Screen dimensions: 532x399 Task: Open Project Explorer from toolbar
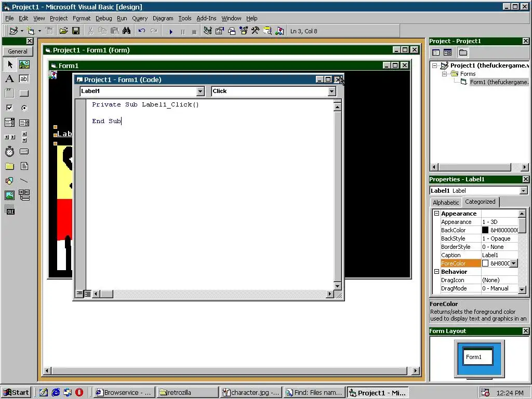[208, 31]
